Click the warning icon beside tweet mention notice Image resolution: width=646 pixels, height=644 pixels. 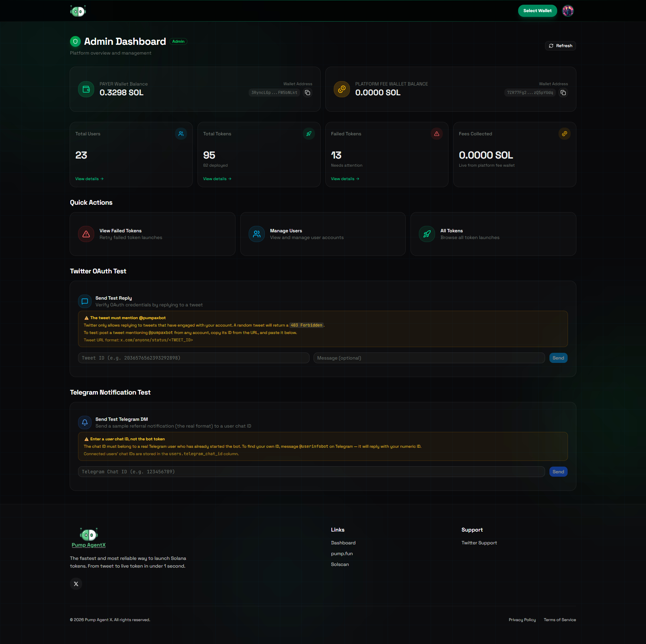[86, 318]
